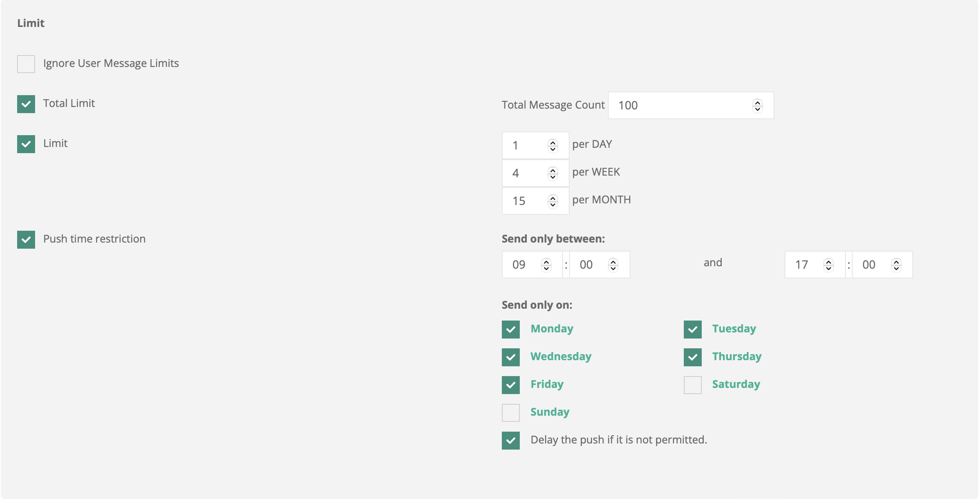Enable sending on Sunday

(510, 413)
